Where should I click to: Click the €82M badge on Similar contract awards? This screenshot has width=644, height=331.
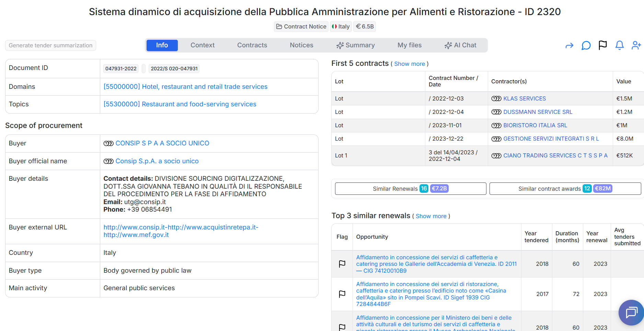603,189
